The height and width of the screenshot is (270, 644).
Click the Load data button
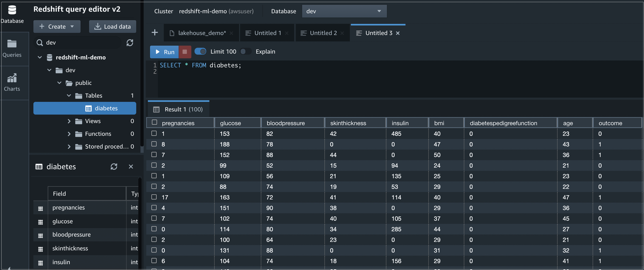(x=113, y=27)
